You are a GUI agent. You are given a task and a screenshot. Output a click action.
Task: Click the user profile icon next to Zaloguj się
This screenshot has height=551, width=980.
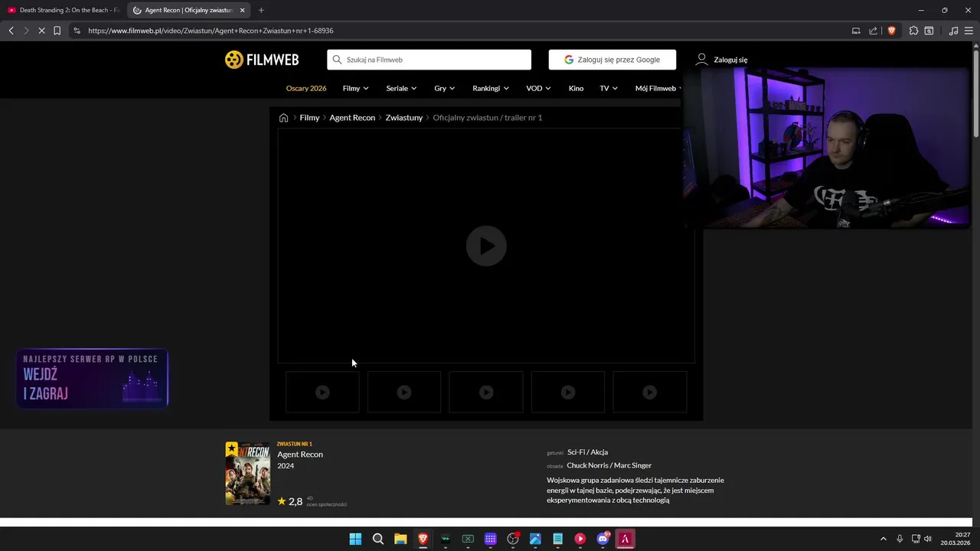click(701, 60)
